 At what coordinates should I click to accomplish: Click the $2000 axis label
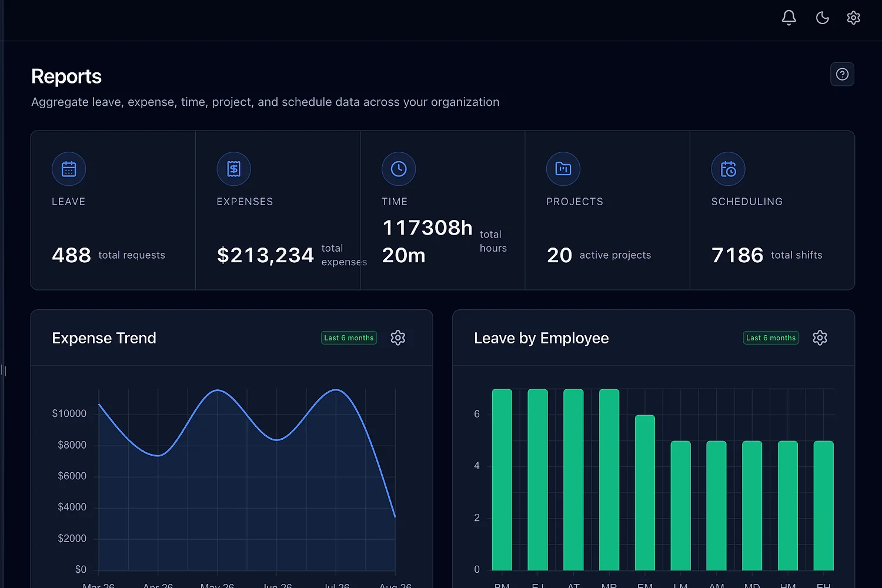coord(72,538)
